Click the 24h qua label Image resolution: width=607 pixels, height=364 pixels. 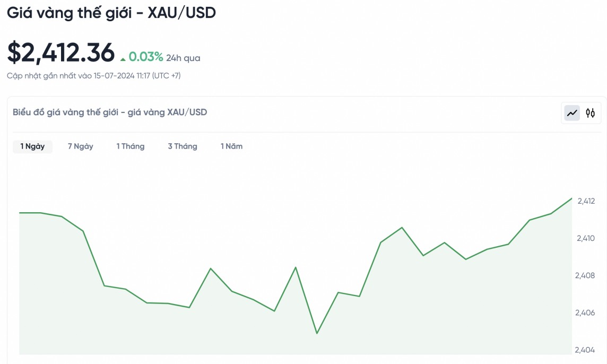183,58
